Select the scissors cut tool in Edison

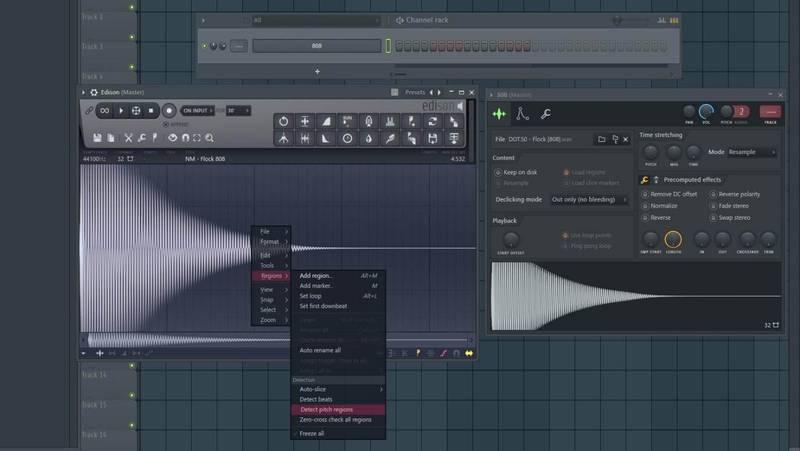[x=128, y=138]
